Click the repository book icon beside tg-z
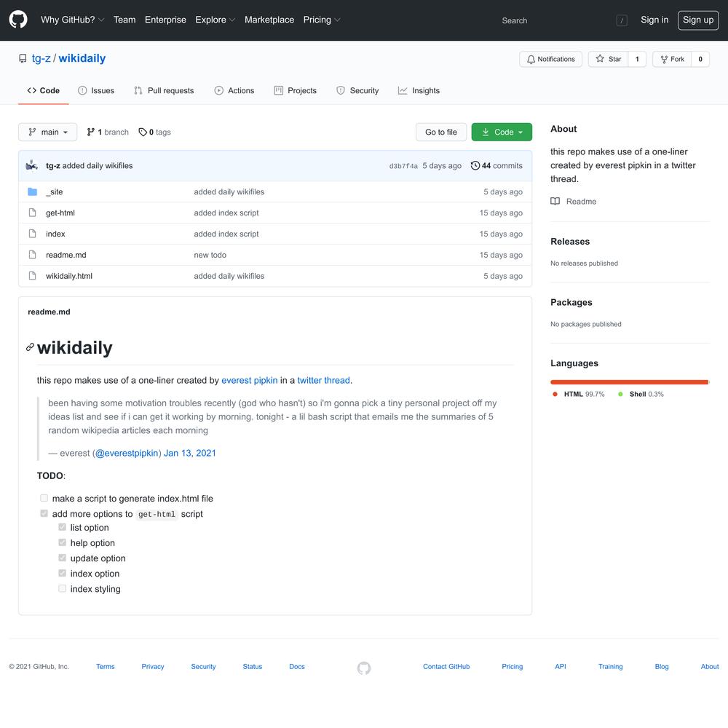This screenshot has width=728, height=728. click(x=23, y=58)
